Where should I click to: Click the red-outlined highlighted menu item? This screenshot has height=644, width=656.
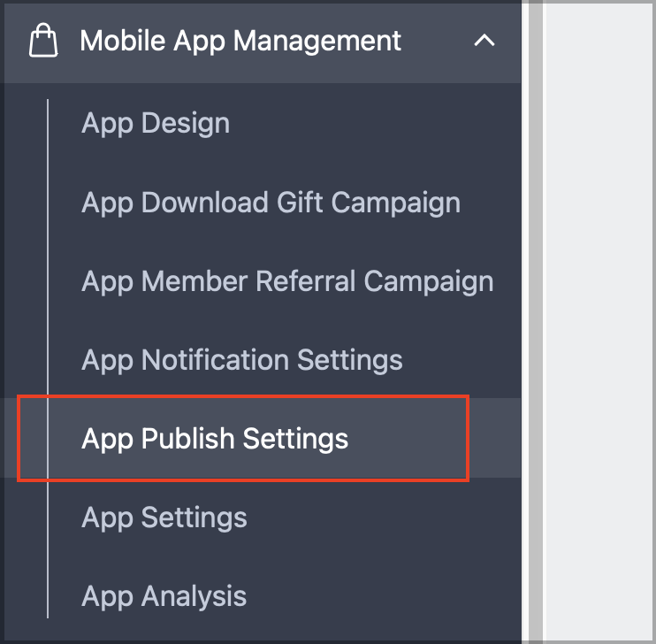(x=243, y=439)
